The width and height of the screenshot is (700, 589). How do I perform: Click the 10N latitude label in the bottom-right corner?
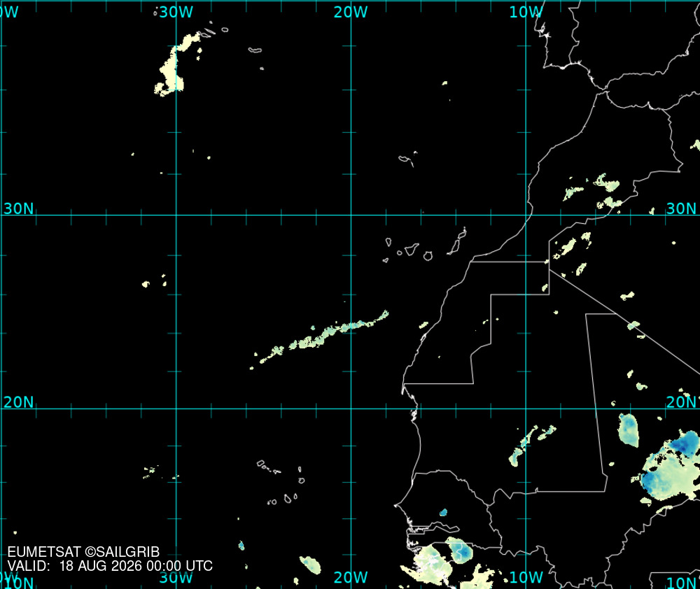click(x=682, y=583)
